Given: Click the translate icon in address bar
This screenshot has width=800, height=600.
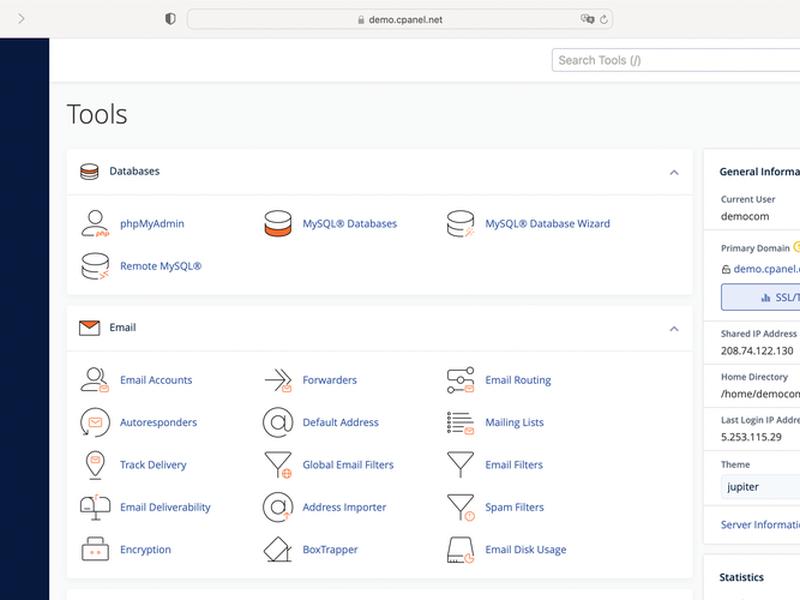Looking at the screenshot, I should point(587,19).
